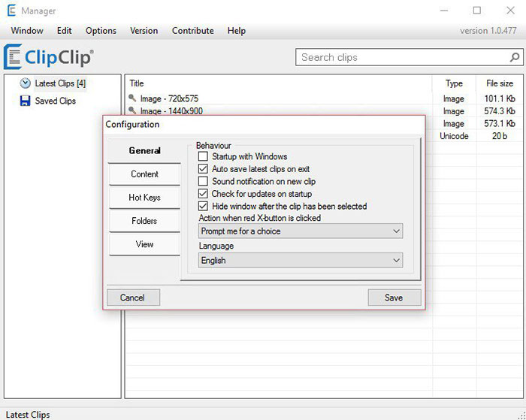
Task: Open the Contribute menu
Action: click(192, 31)
